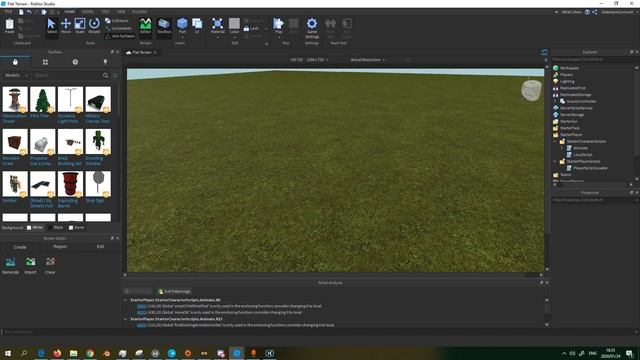This screenshot has width=640, height=360.
Task: Select the Flat Terrain document tab
Action: [142, 52]
